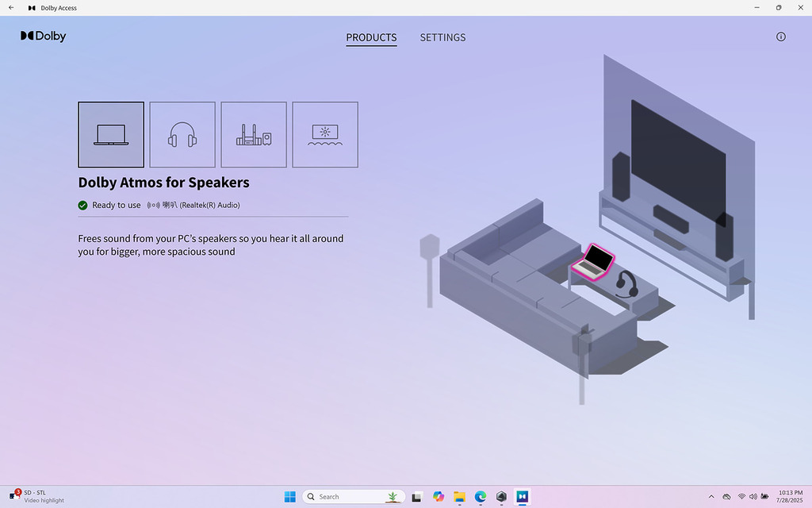Select the Dolby Vision display tile
The width and height of the screenshot is (812, 508).
pos(325,135)
